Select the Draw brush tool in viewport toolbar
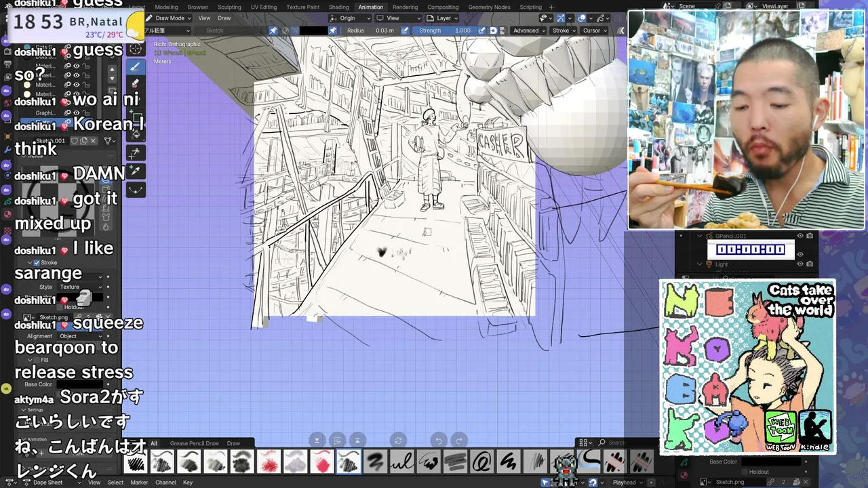868x488 pixels. [x=136, y=66]
